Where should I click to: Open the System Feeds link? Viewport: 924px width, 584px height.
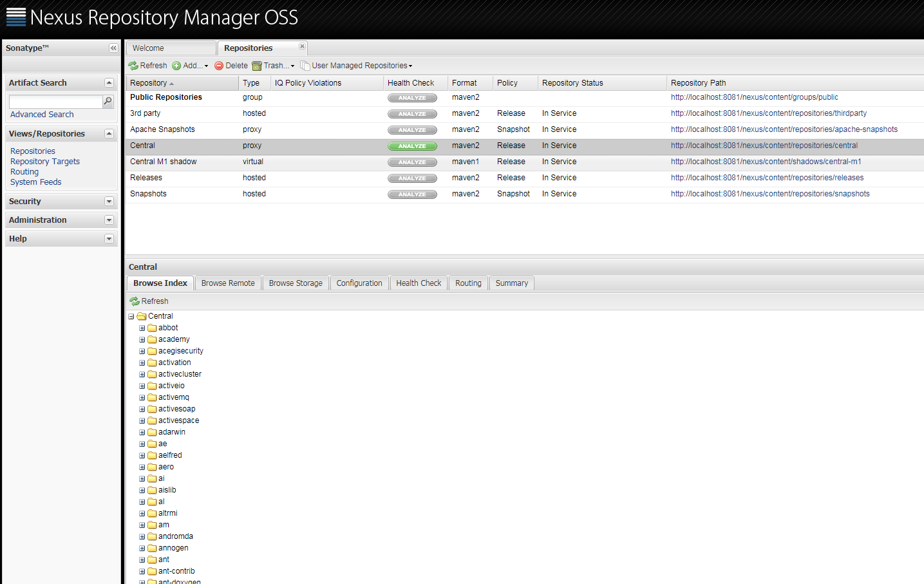pyautogui.click(x=36, y=182)
